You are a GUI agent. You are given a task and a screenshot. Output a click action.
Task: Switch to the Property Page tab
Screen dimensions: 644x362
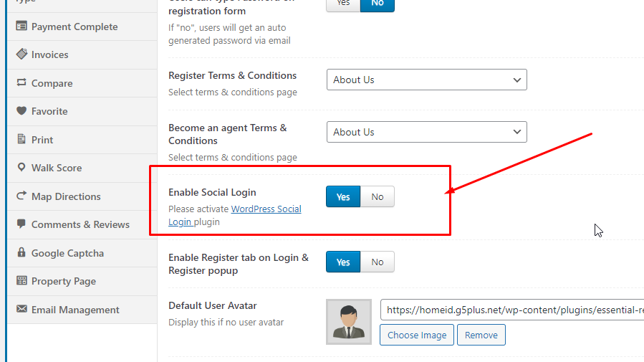pos(63,281)
